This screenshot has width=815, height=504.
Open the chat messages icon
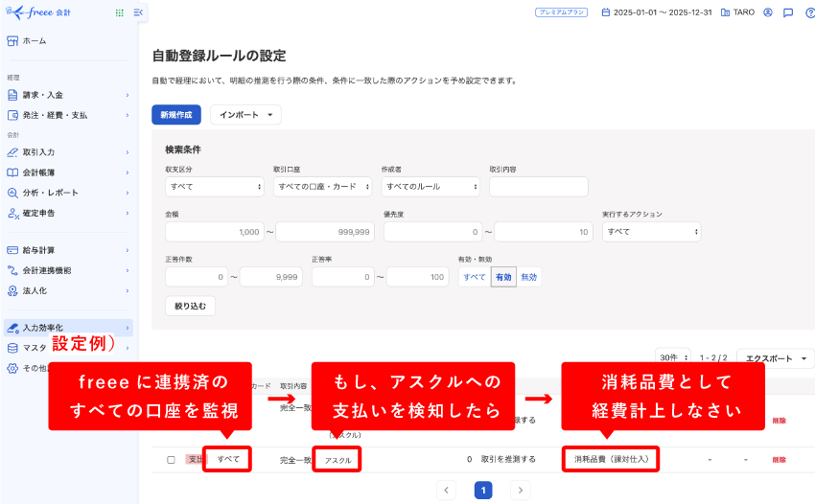click(x=788, y=12)
